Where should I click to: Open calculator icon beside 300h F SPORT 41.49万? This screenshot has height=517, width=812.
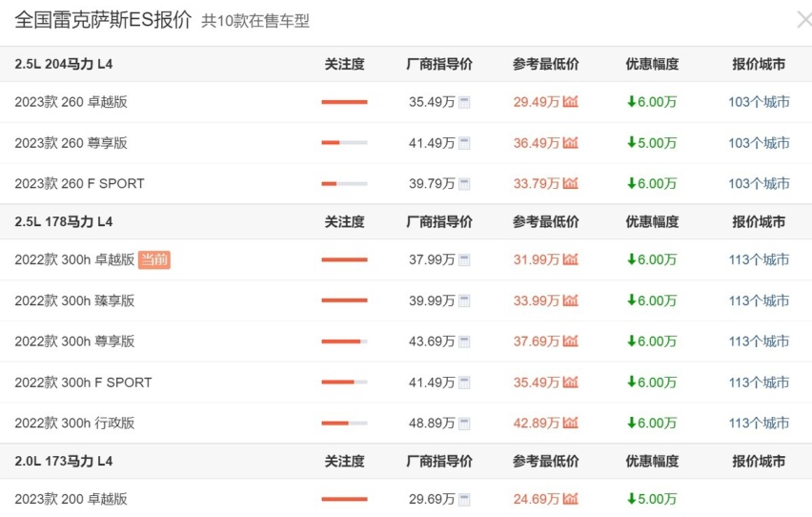coord(464,383)
